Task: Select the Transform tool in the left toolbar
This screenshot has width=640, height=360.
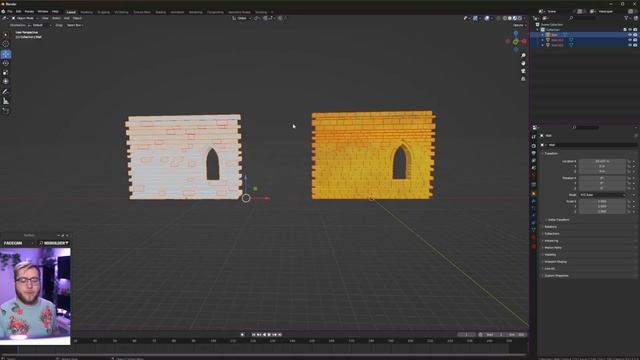Action: (x=6, y=82)
